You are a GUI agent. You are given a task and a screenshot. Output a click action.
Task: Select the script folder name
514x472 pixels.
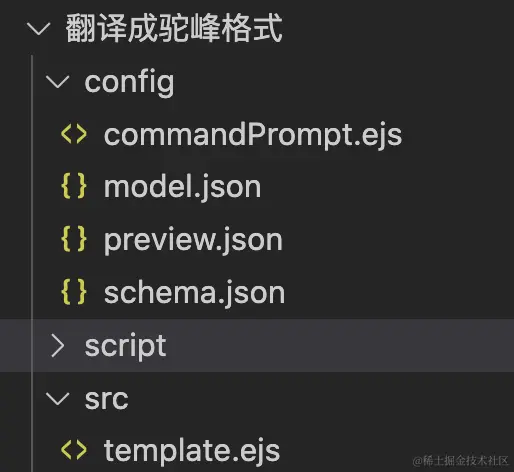click(x=125, y=346)
